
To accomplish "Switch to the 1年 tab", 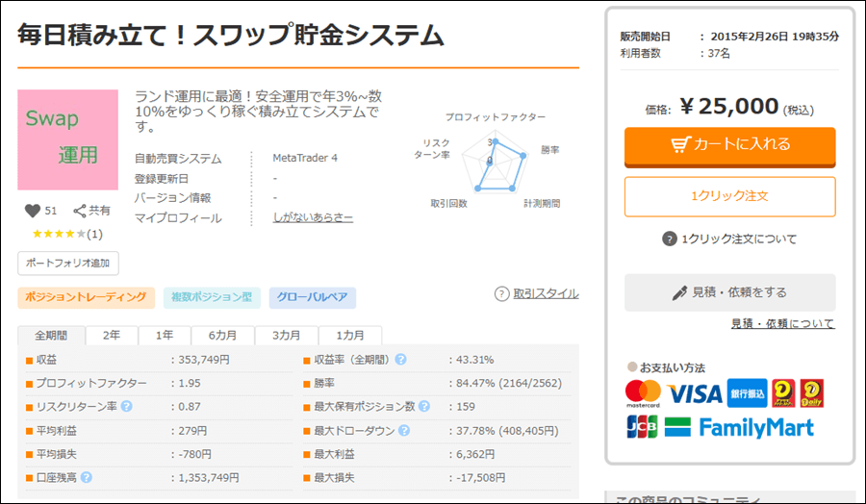I will [x=164, y=336].
